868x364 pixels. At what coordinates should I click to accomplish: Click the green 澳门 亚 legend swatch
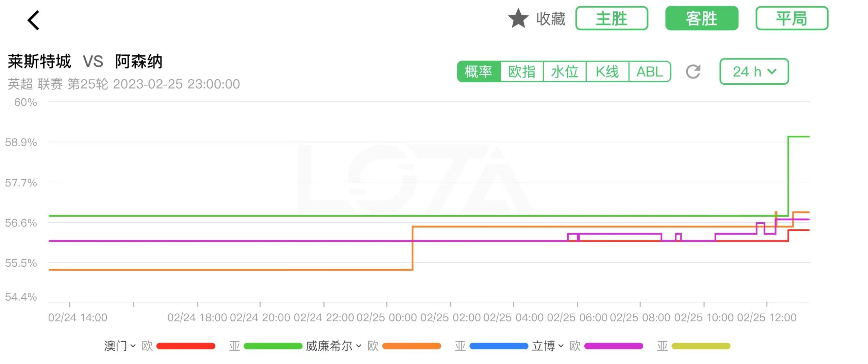tap(273, 346)
